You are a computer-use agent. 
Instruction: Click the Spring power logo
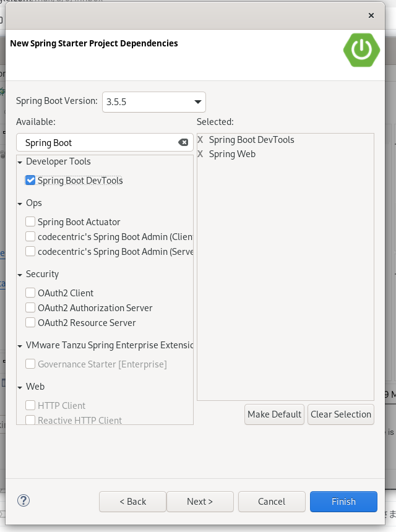click(361, 50)
